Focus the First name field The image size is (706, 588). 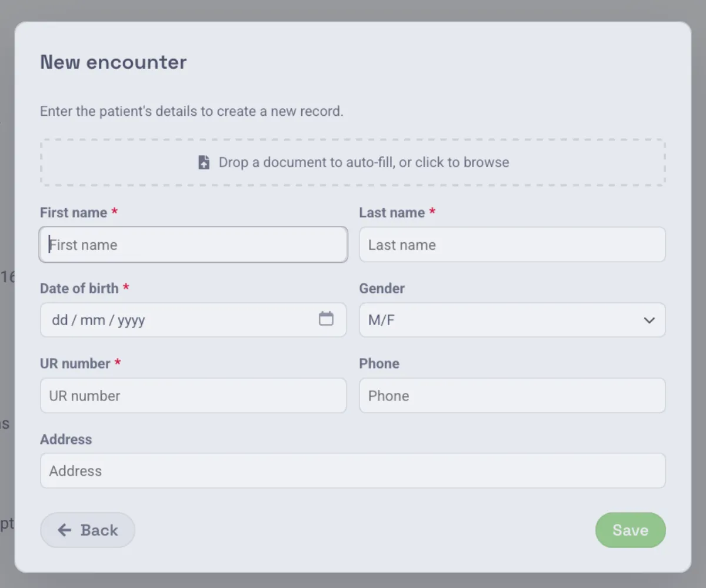[194, 245]
